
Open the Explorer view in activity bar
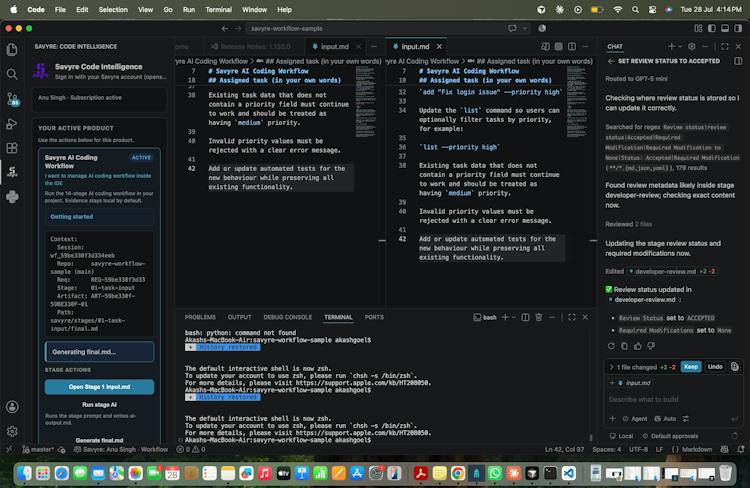(12, 49)
